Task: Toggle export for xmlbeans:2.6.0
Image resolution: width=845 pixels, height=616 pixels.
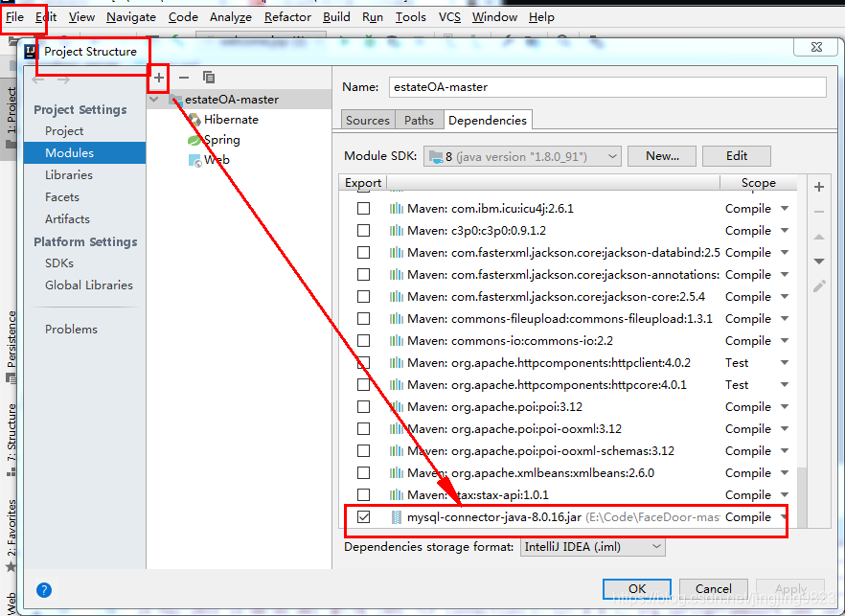Action: [x=364, y=473]
